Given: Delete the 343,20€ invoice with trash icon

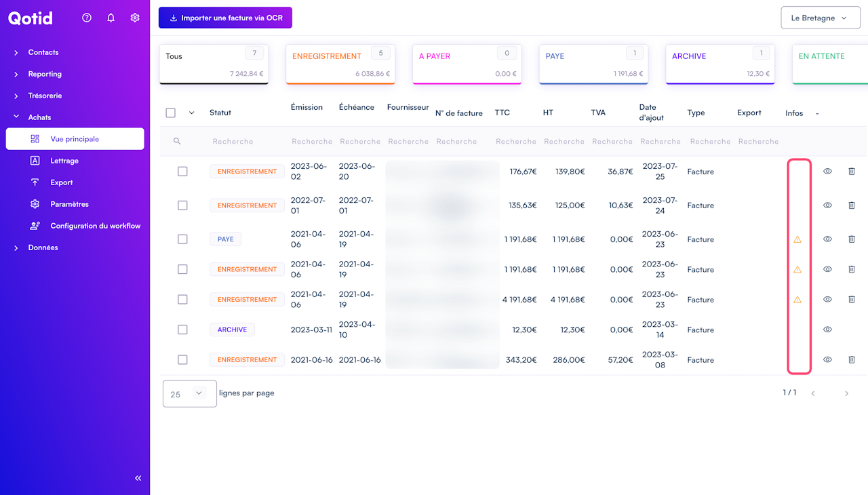Looking at the screenshot, I should pos(852,359).
